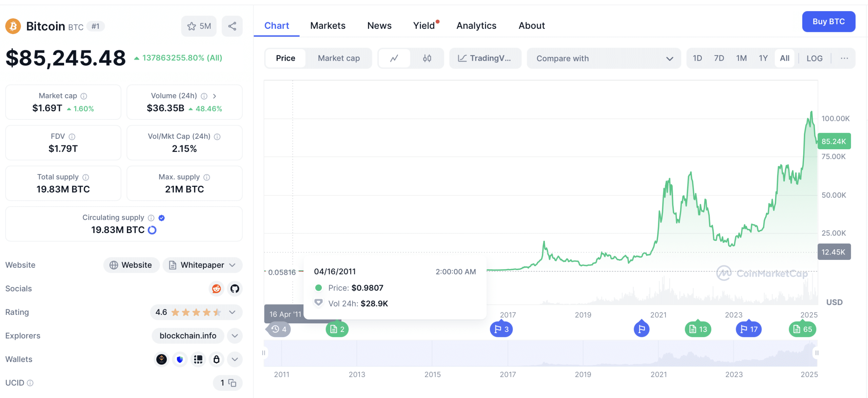Select Market cap chart view

point(339,58)
